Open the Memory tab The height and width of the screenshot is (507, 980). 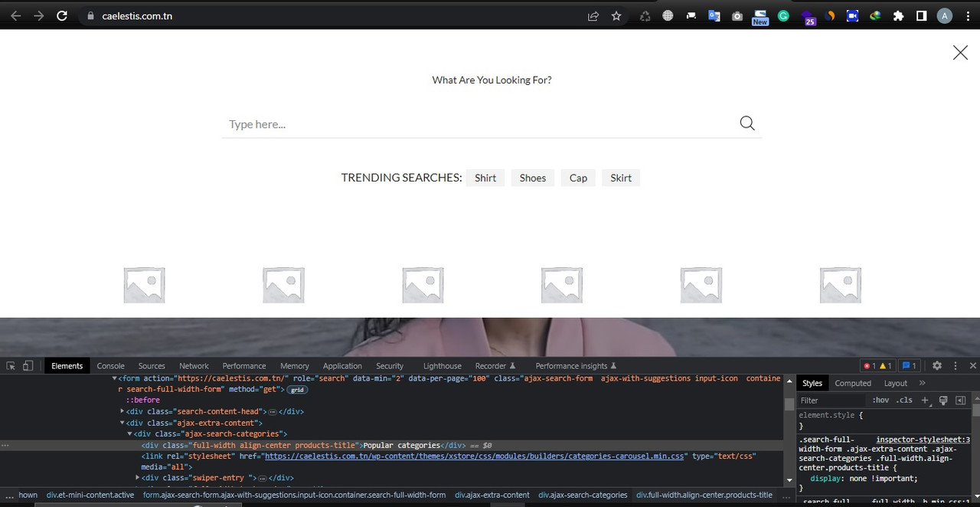(x=295, y=366)
